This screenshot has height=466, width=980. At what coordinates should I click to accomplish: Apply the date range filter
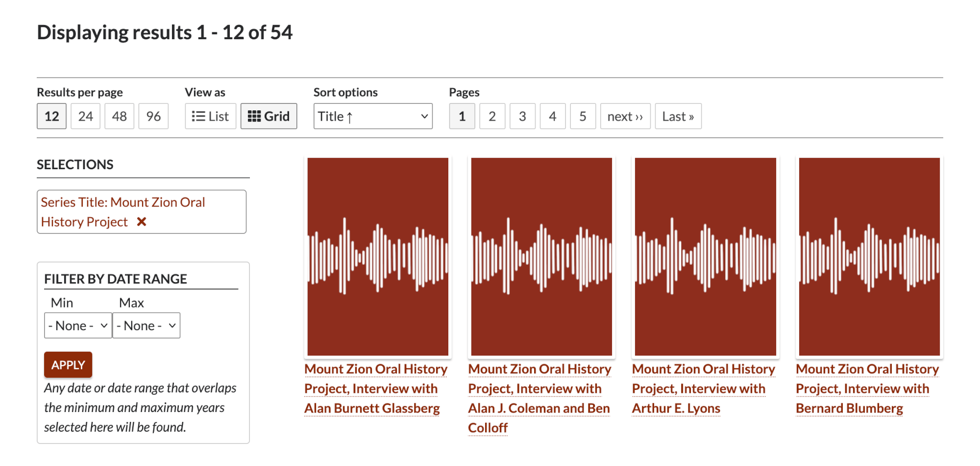click(x=68, y=364)
